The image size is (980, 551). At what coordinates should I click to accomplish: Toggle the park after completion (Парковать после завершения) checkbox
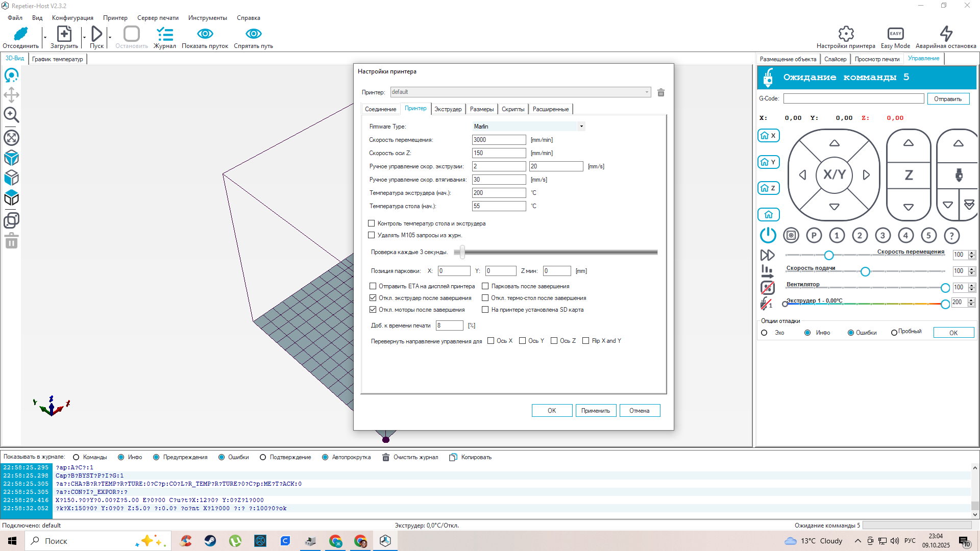pyautogui.click(x=485, y=286)
